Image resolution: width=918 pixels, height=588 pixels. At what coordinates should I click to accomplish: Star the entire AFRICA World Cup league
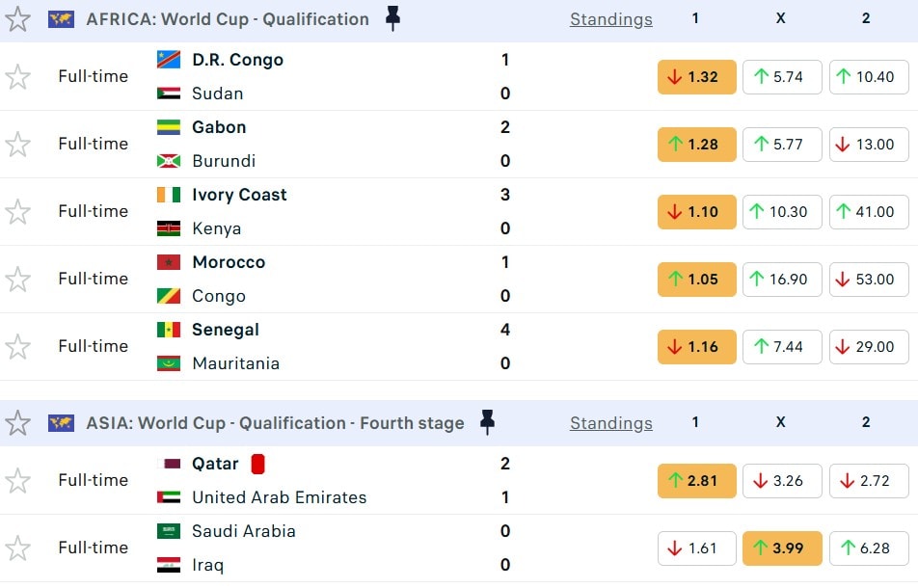[x=18, y=19]
